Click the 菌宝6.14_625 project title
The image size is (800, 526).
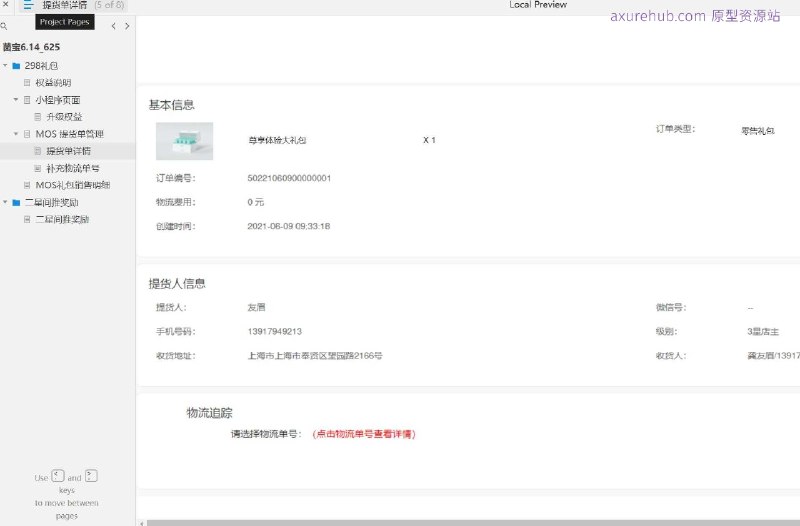(31, 47)
